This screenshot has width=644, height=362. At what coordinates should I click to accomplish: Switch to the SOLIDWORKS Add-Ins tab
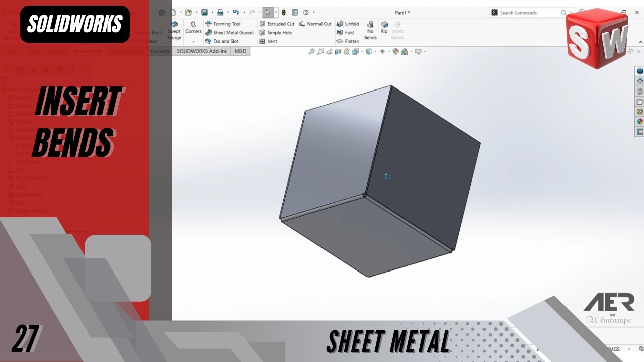point(202,51)
